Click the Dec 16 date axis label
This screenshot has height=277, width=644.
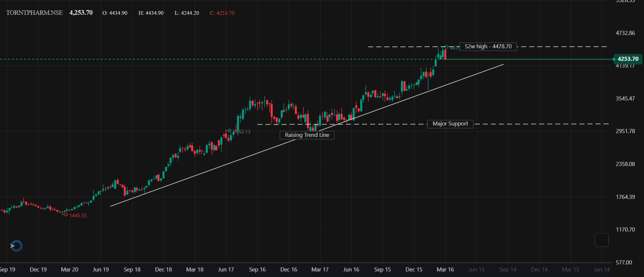(289, 270)
